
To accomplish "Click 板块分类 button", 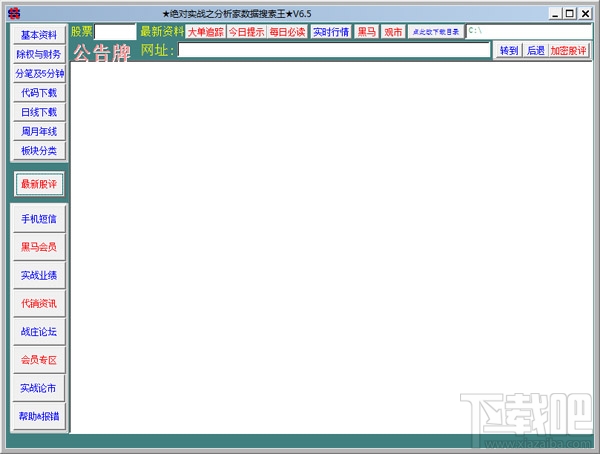I will [x=39, y=150].
